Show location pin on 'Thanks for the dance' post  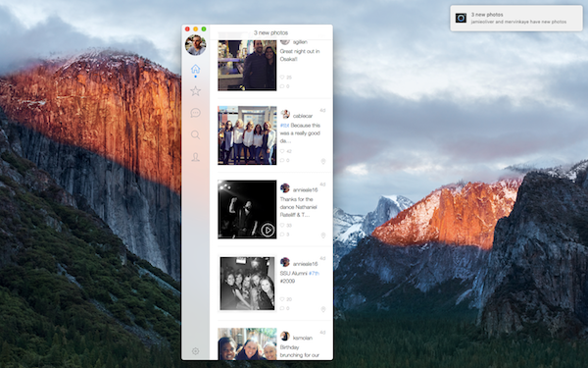(x=323, y=236)
